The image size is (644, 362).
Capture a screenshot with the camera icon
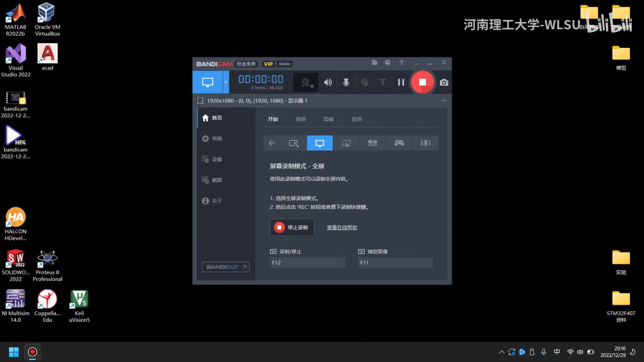(444, 82)
